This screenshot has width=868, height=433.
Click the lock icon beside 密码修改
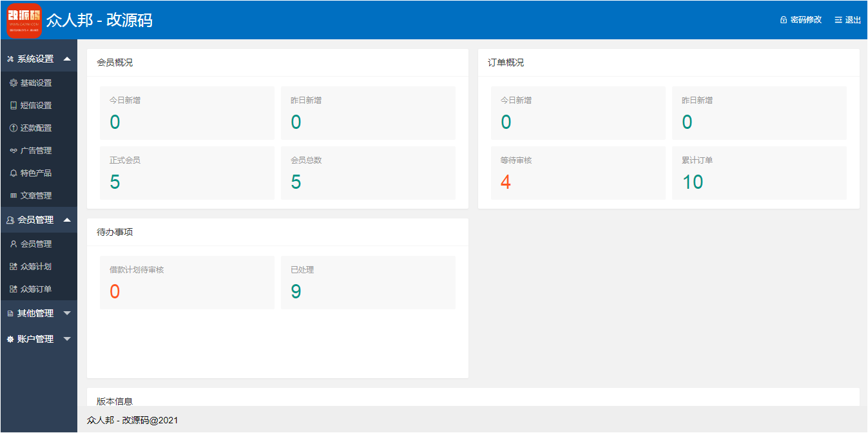click(784, 20)
